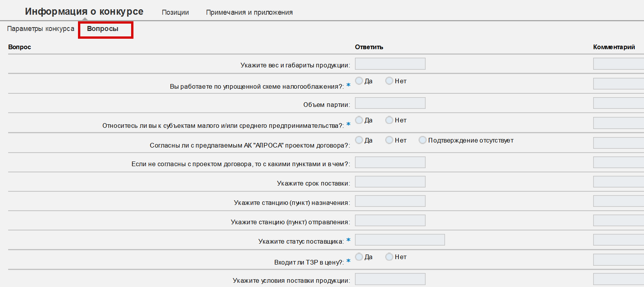Viewport: 644px width, 287px height.
Task: Select Да for small/medium business question
Action: click(x=359, y=120)
